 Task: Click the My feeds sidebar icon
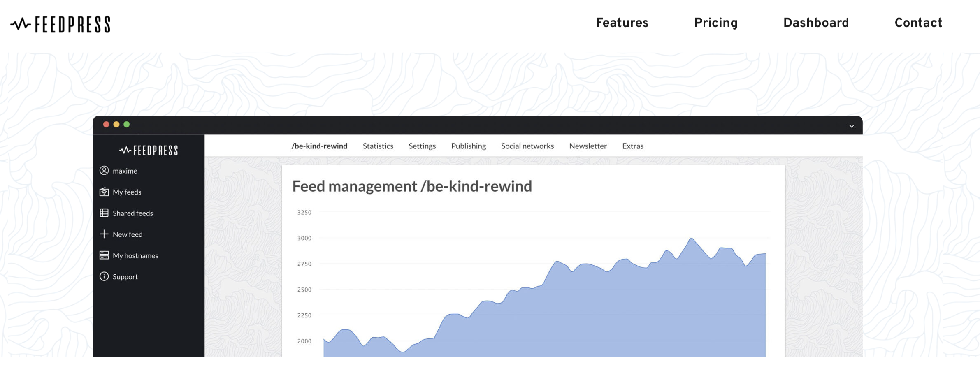coord(104,192)
